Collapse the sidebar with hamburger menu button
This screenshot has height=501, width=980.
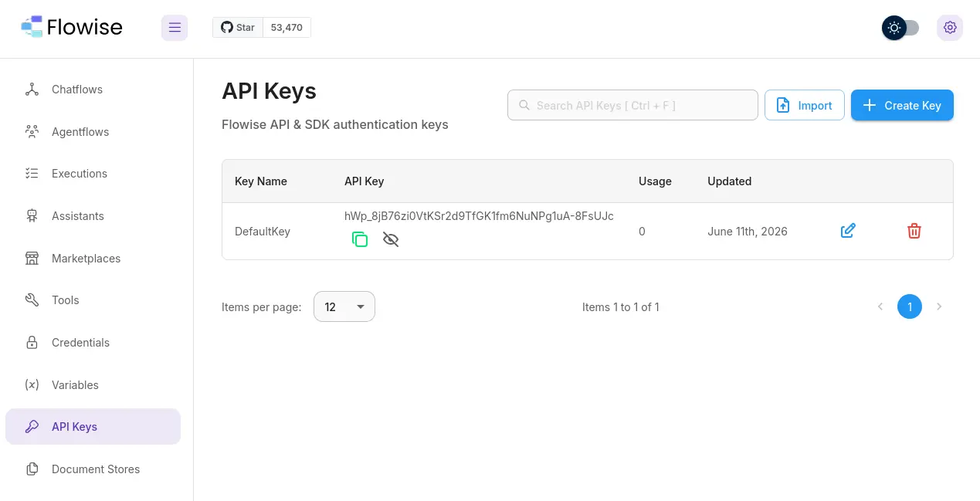pyautogui.click(x=175, y=28)
